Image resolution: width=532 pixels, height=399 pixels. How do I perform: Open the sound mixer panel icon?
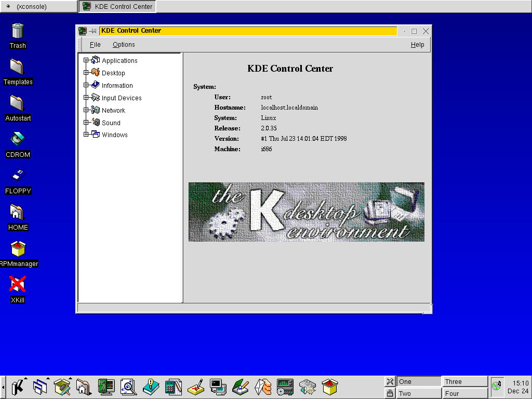[308, 387]
